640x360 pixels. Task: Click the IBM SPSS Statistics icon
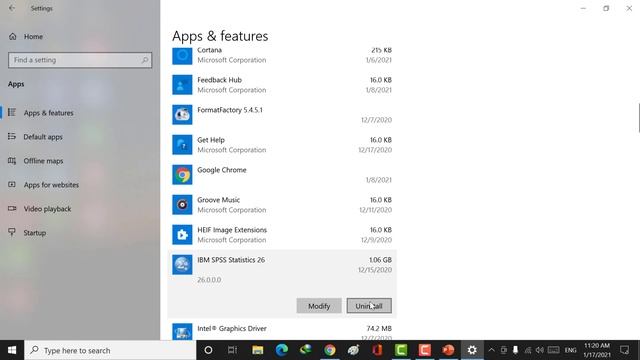click(182, 265)
